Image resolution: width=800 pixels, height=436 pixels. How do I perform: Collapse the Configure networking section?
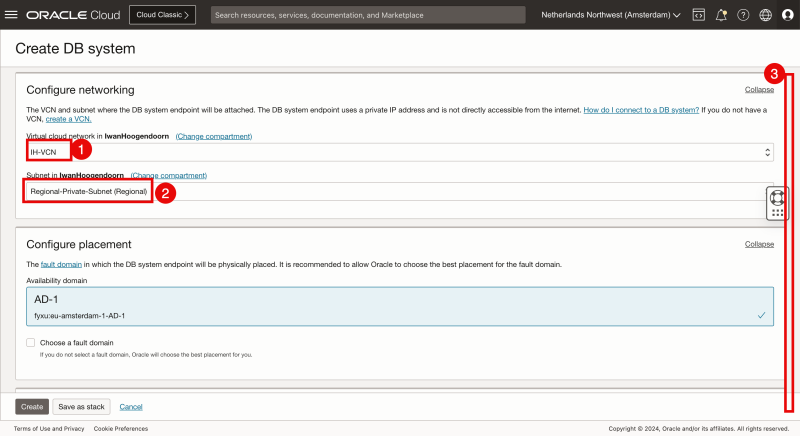point(759,90)
